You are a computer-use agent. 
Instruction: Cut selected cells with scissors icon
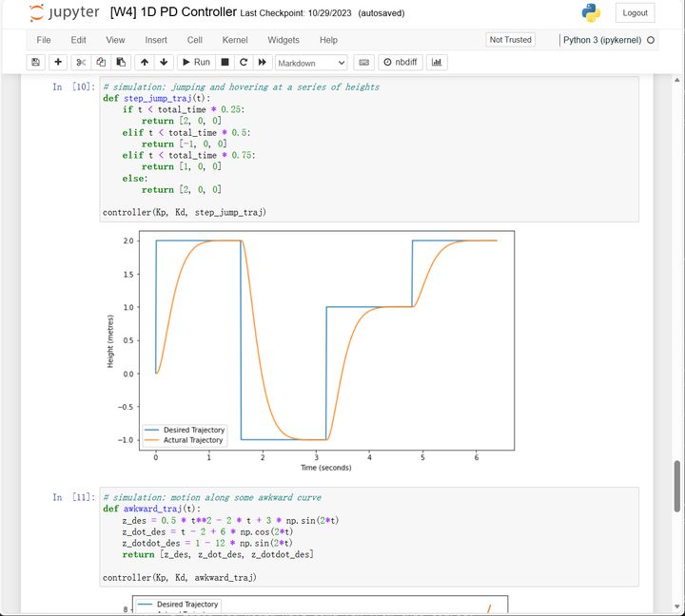(x=82, y=62)
